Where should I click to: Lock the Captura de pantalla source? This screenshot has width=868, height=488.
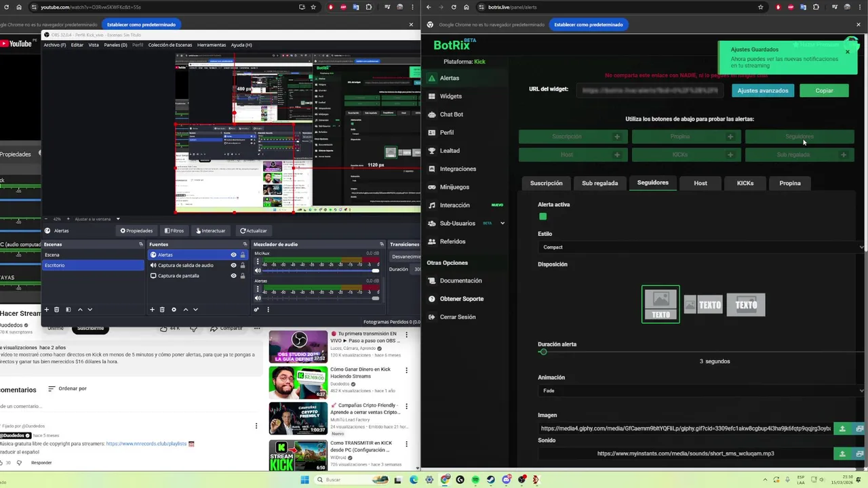click(243, 276)
